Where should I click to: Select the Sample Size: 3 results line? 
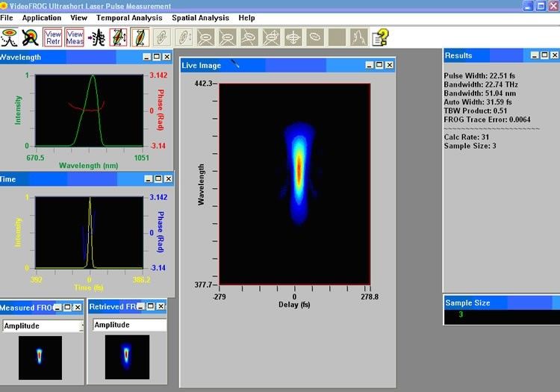pyautogui.click(x=470, y=146)
